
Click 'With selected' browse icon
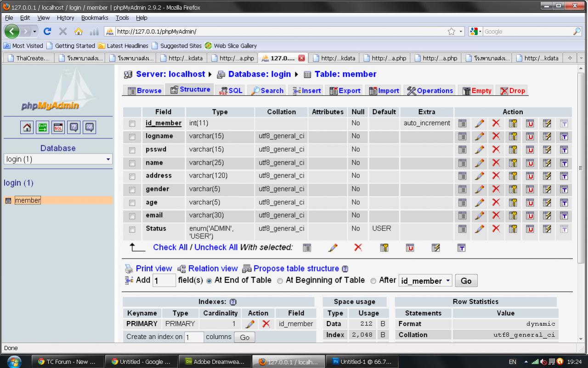[x=307, y=247]
